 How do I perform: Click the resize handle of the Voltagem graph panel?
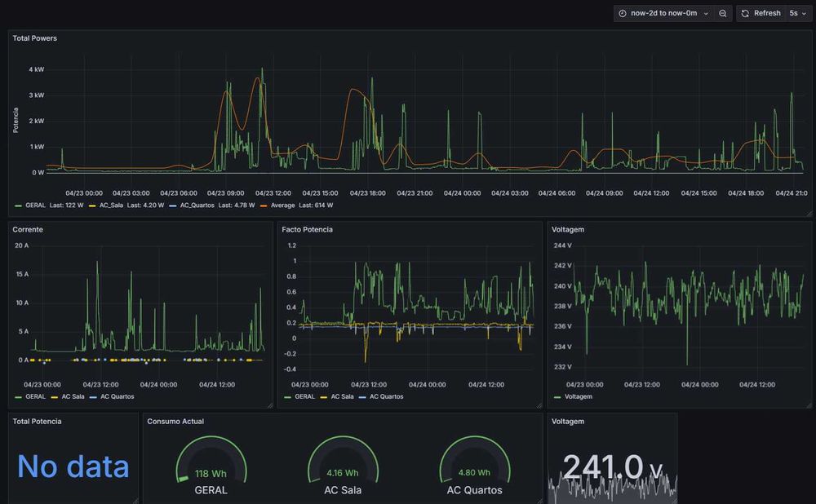tap(809, 405)
